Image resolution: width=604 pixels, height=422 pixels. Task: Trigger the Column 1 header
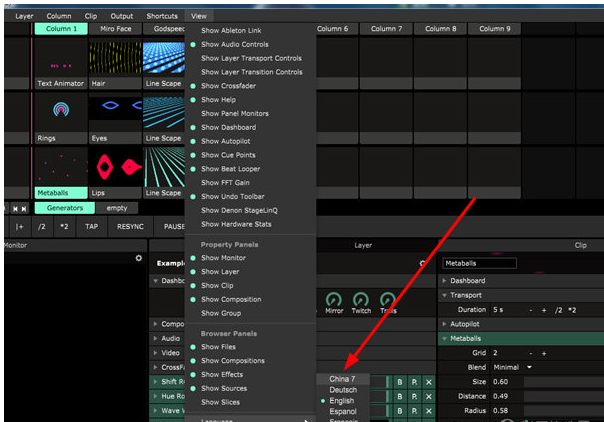click(x=61, y=29)
